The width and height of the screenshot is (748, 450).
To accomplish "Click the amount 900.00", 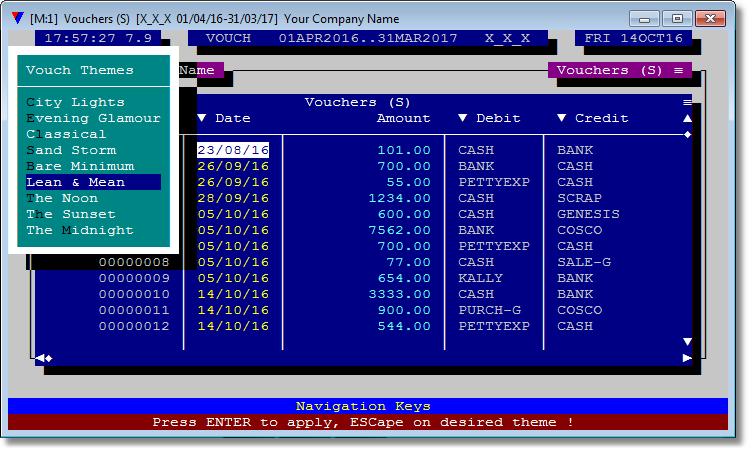I will [404, 310].
